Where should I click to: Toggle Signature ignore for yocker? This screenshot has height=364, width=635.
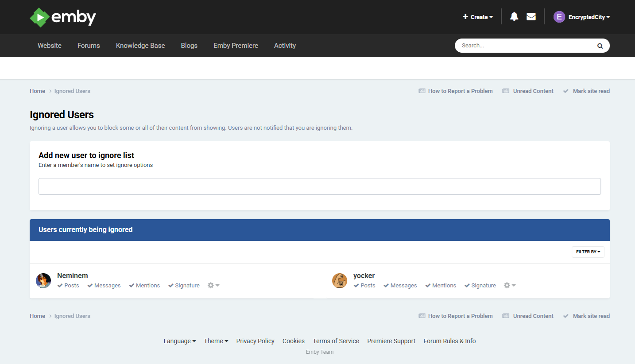click(480, 286)
